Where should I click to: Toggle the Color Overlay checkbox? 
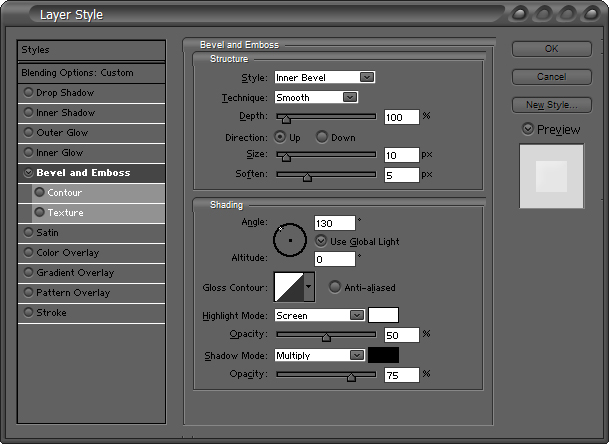coord(28,252)
